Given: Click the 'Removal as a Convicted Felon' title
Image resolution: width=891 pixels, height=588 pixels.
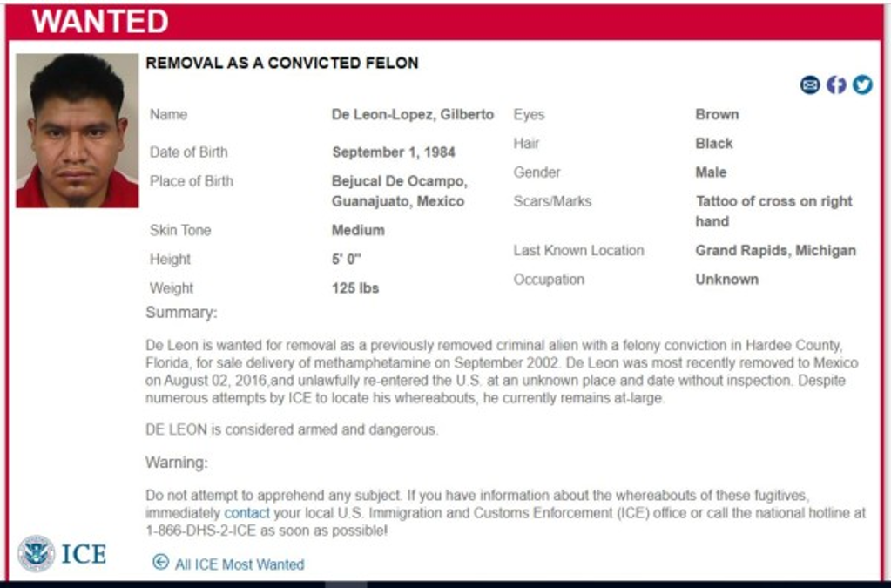Looking at the screenshot, I should [x=281, y=63].
